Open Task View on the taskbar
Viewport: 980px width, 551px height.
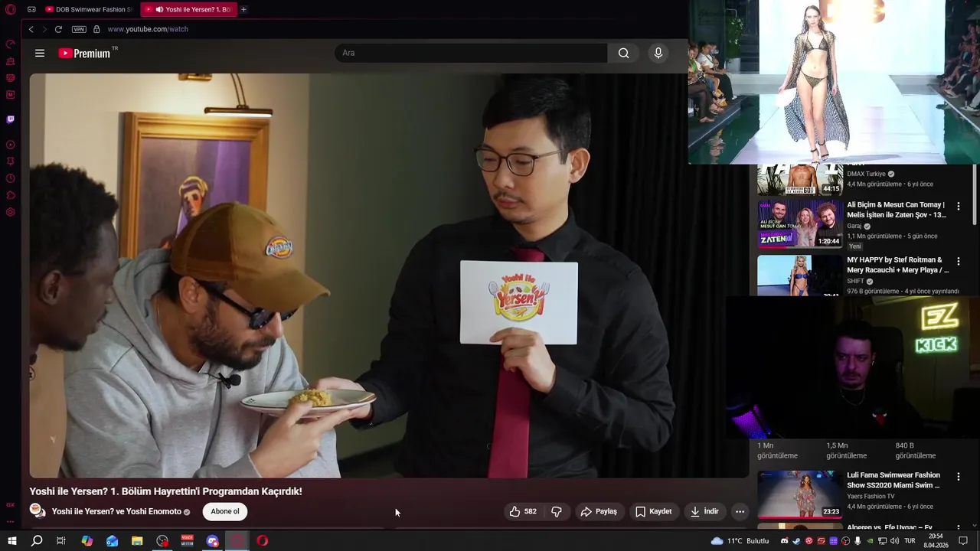click(61, 541)
